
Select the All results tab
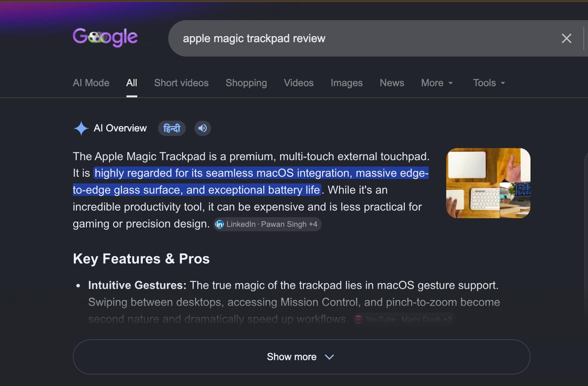point(132,83)
